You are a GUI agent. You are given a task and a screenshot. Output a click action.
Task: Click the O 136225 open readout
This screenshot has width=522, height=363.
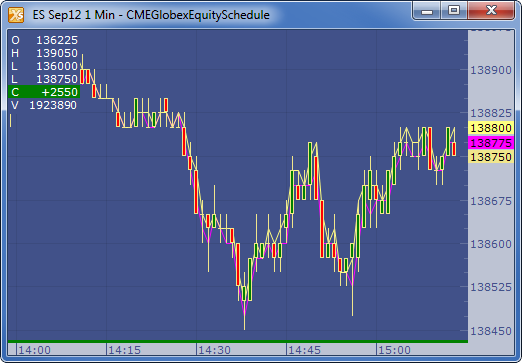pos(44,40)
